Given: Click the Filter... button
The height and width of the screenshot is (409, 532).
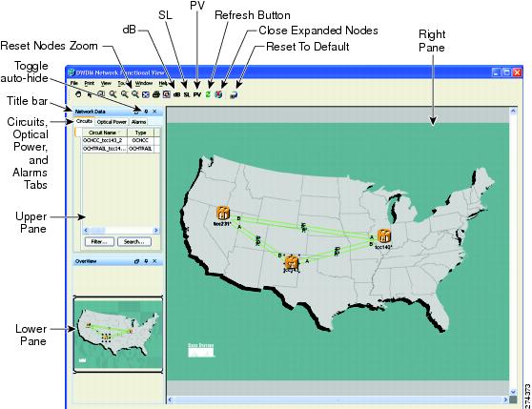Looking at the screenshot, I should tap(99, 242).
